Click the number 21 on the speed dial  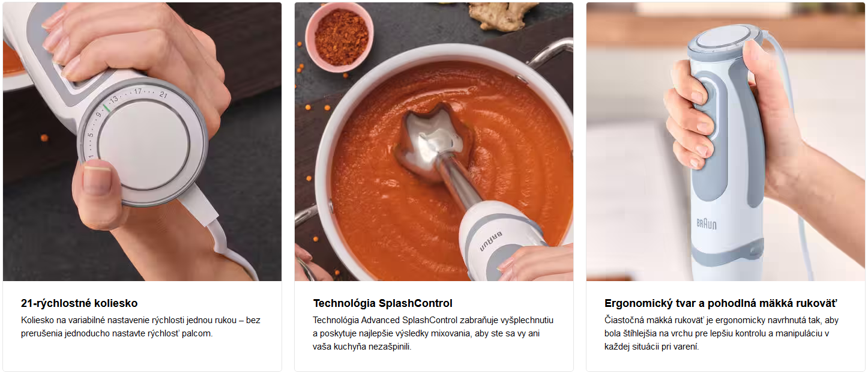pyautogui.click(x=163, y=95)
